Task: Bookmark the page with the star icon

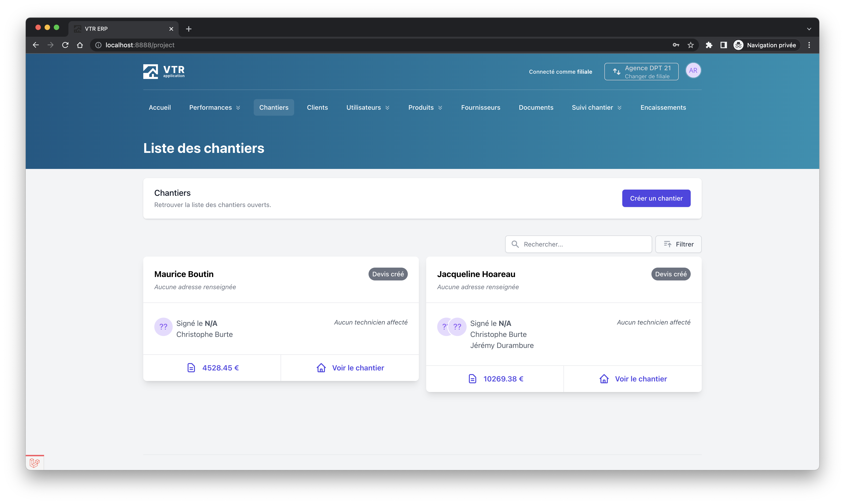Action: point(690,45)
